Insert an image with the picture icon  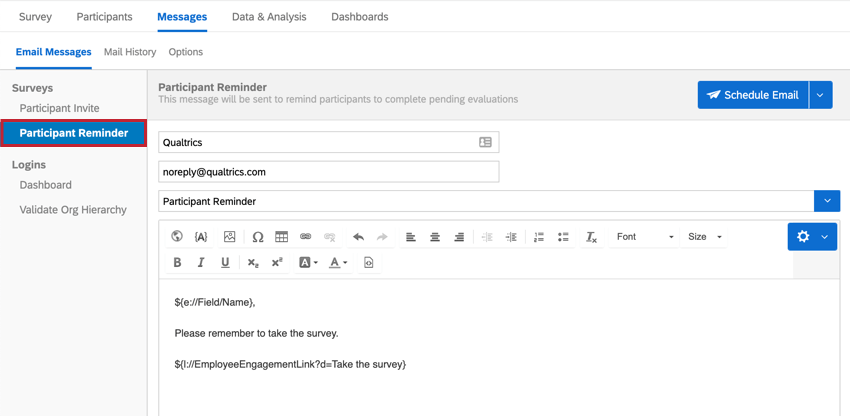tap(229, 236)
